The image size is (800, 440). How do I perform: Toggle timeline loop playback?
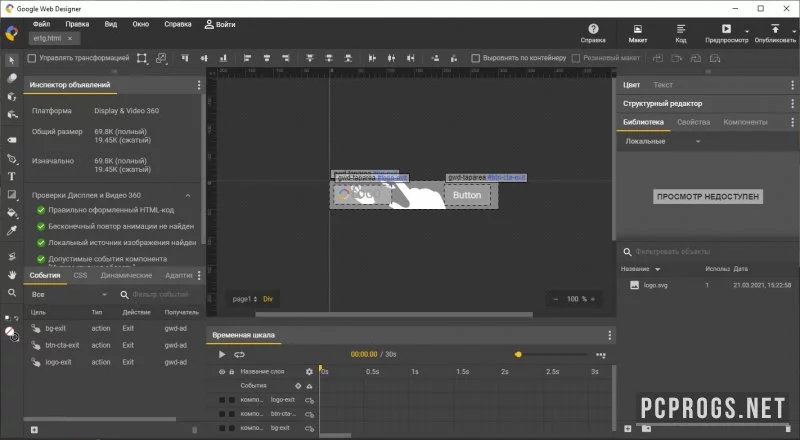coord(239,354)
